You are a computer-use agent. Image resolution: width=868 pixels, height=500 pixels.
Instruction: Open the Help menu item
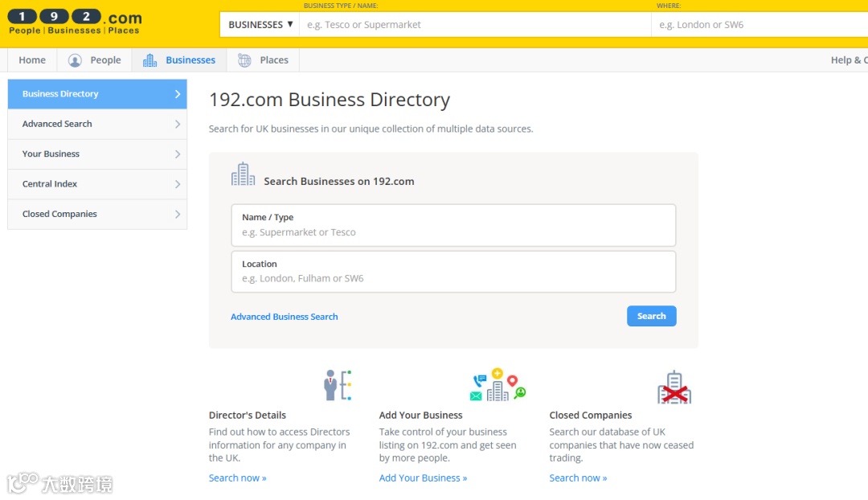click(849, 59)
